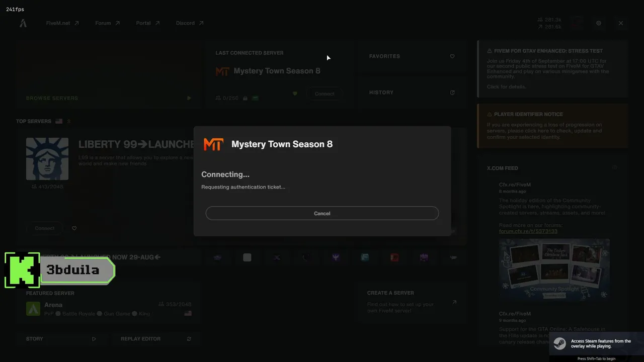Viewport: 644px width, 362px height.
Task: Click the 'Mystery Town Season 8' name in Last Connected Server
Action: pos(277,71)
